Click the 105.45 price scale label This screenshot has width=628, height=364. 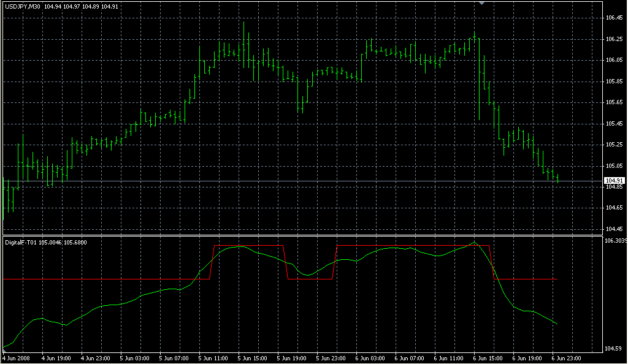(614, 124)
